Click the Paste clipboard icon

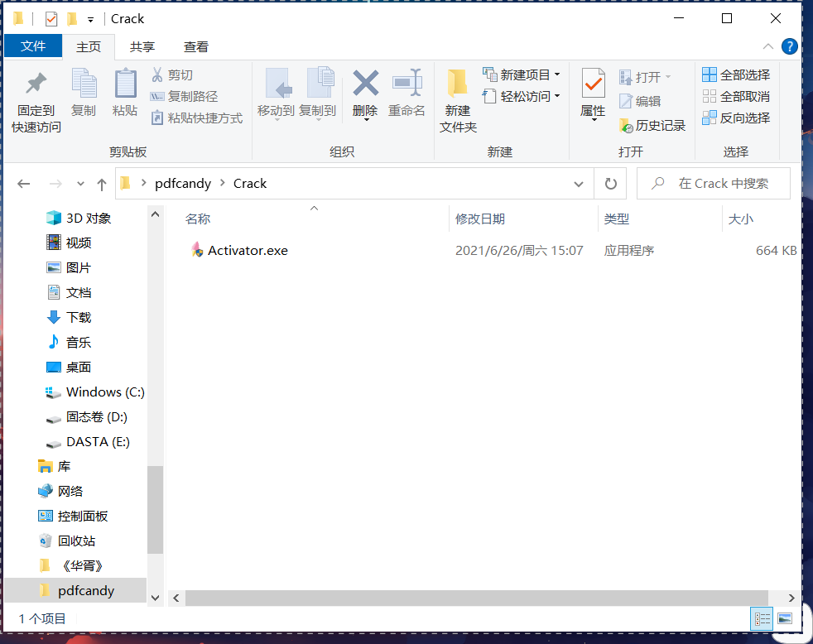click(125, 84)
